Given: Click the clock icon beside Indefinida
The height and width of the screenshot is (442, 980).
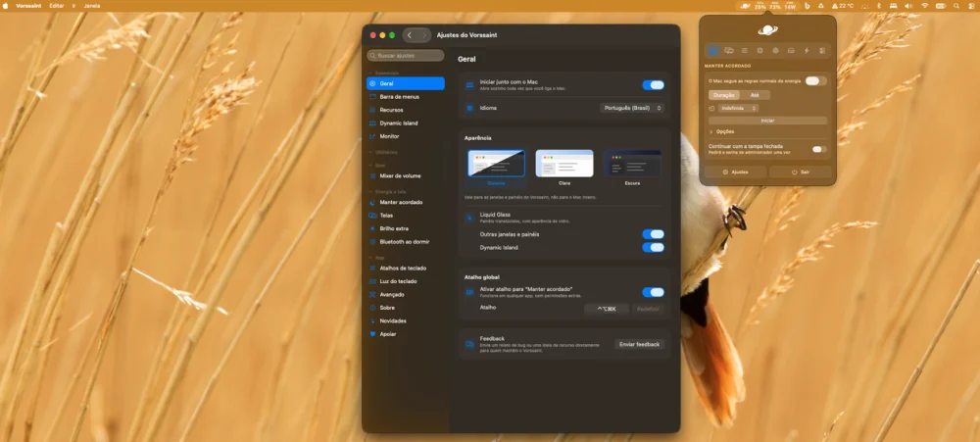Looking at the screenshot, I should (711, 108).
